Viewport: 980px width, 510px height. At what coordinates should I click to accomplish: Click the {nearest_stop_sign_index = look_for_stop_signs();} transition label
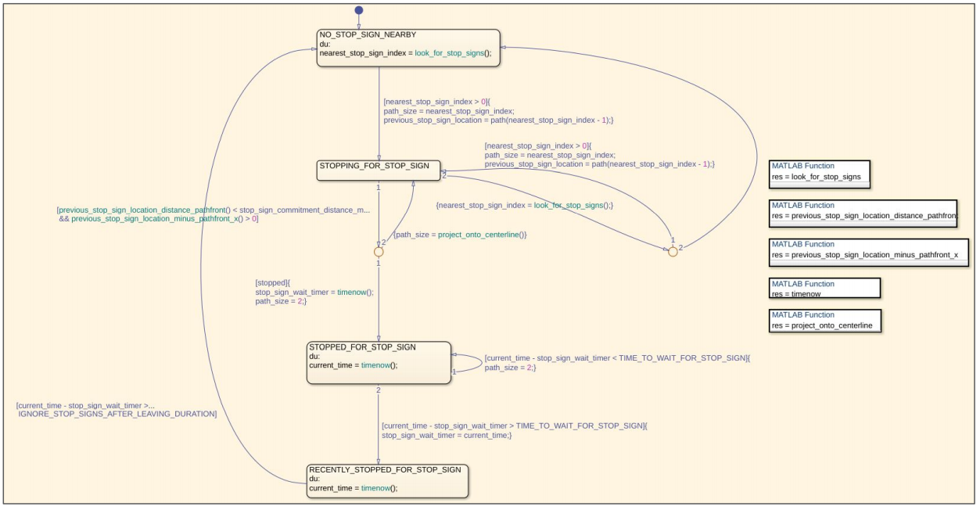524,205
